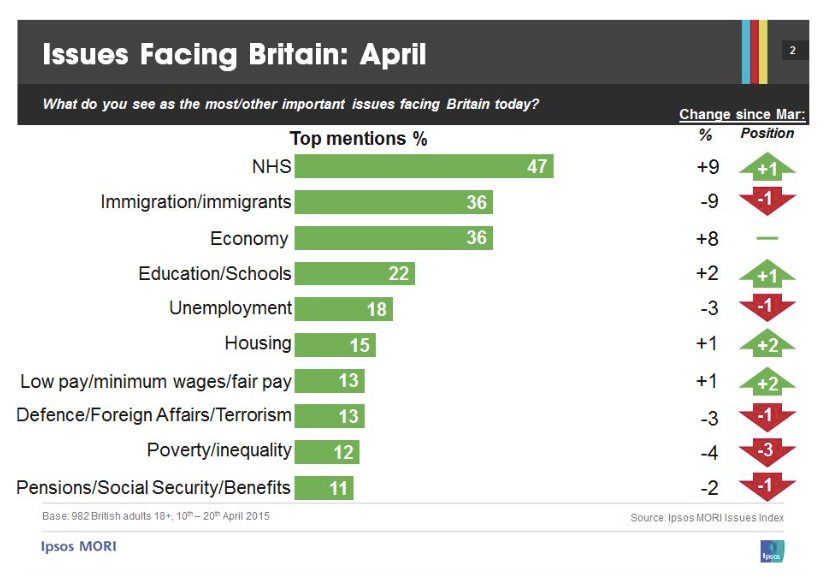The height and width of the screenshot is (579, 827).
Task: Click the red -1 arrow for Defence/Foreign Affairs/Terrorism
Action: (767, 416)
